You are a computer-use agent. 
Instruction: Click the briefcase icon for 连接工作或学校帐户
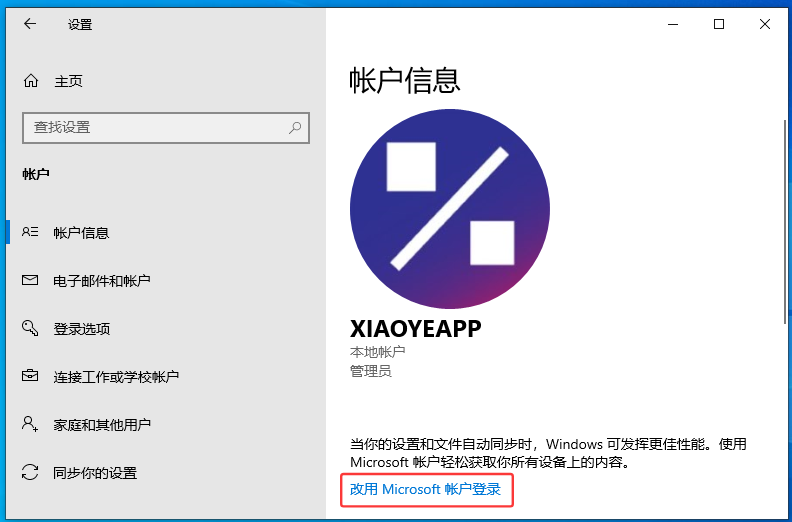click(x=30, y=377)
